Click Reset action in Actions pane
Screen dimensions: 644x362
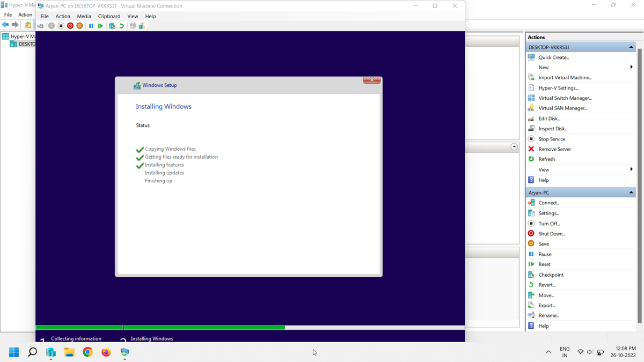click(x=545, y=264)
